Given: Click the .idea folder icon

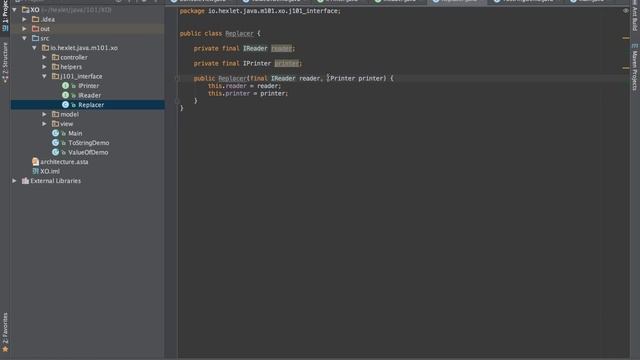Looking at the screenshot, I should point(36,19).
